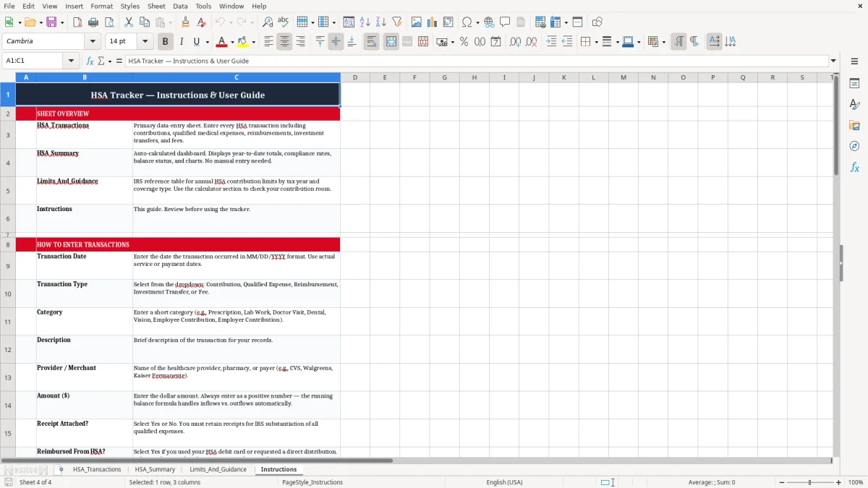868x488 pixels.
Task: Open the Styles sidebar panel
Action: (854, 105)
